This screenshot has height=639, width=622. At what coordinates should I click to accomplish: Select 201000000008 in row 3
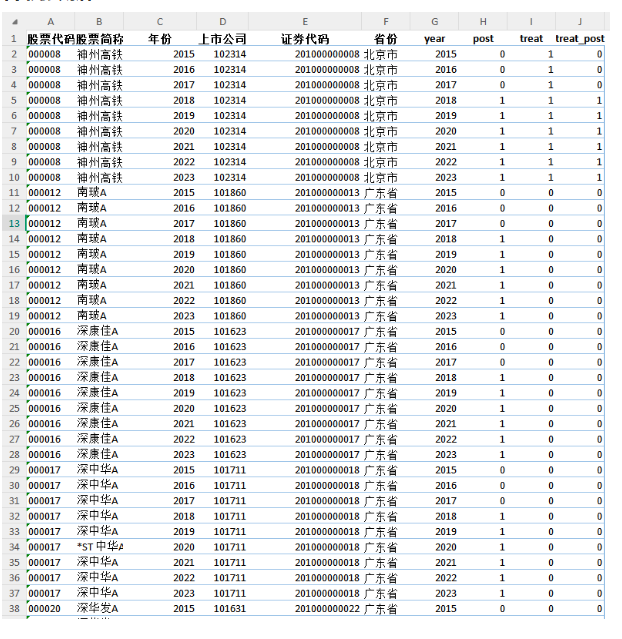(305, 70)
